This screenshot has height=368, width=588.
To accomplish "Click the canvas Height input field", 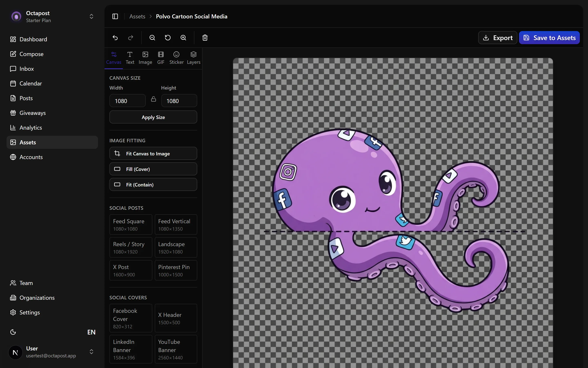I will [x=179, y=101].
